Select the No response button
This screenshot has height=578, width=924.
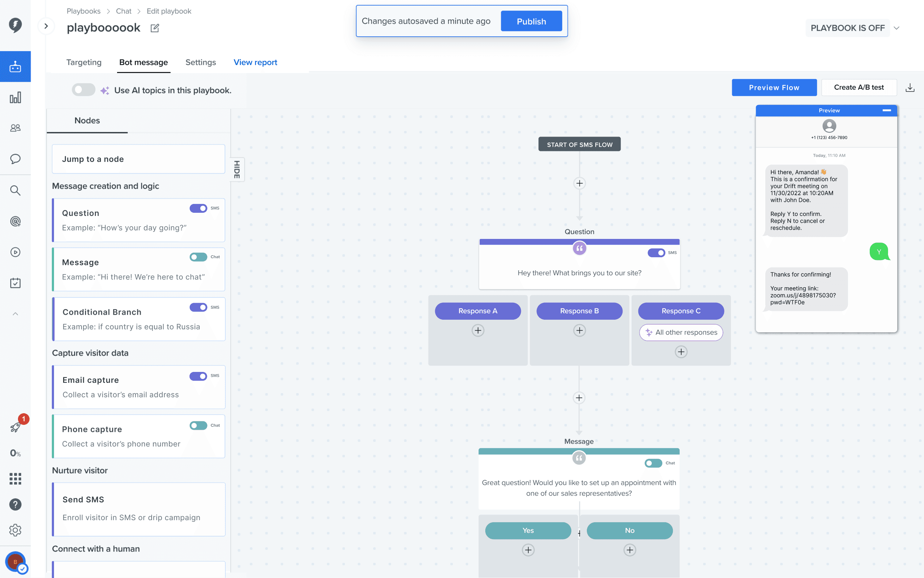click(x=630, y=531)
